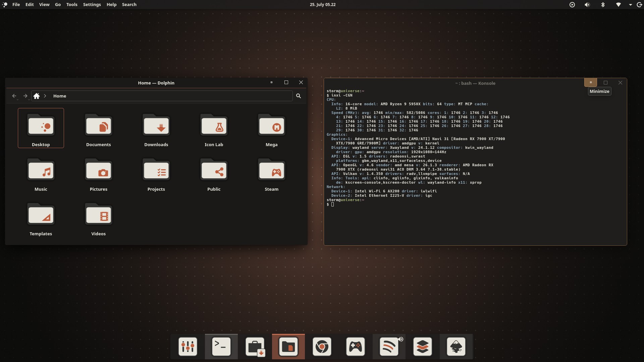Viewport: 644px width, 362px height.
Task: Click the media play tray icon
Action: [x=572, y=5]
